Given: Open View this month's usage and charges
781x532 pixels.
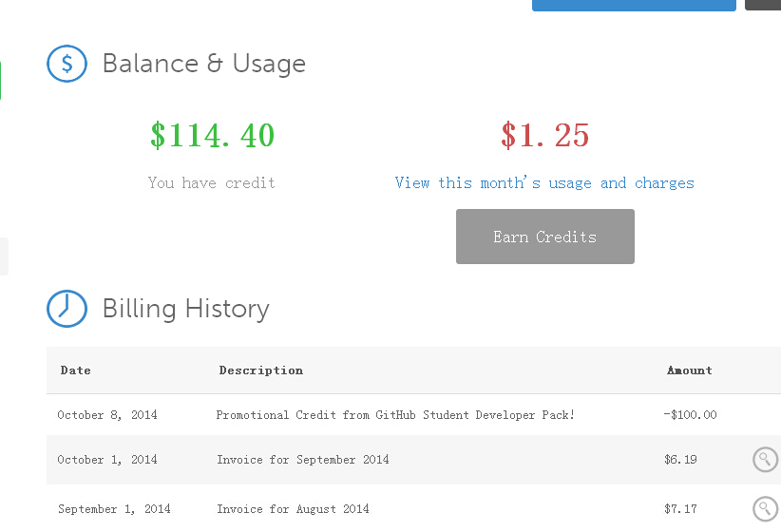Looking at the screenshot, I should (x=544, y=182).
